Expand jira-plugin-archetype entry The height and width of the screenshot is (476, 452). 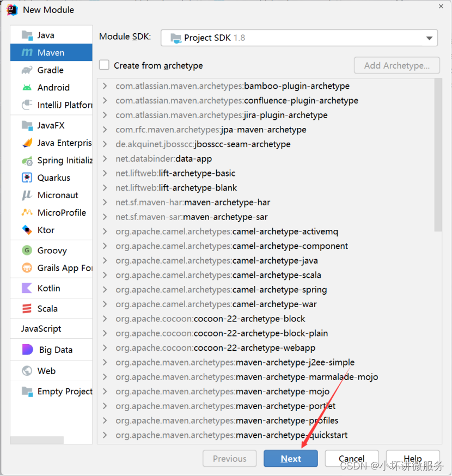[105, 115]
